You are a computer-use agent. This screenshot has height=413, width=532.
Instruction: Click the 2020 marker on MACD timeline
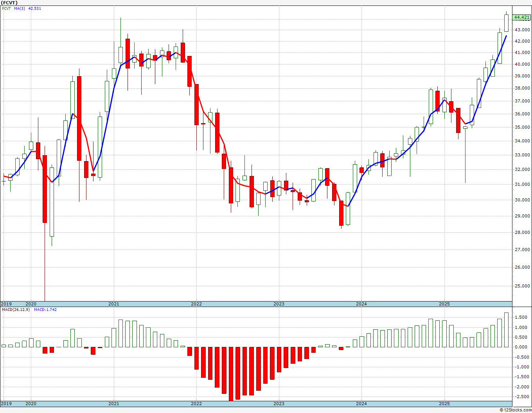point(31,404)
